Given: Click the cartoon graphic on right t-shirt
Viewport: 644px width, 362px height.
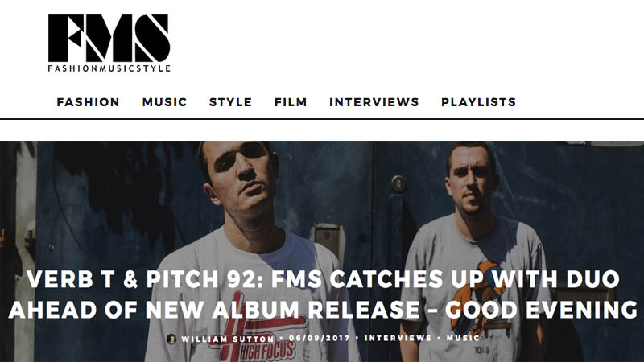Looking at the screenshot, I should click(481, 299).
